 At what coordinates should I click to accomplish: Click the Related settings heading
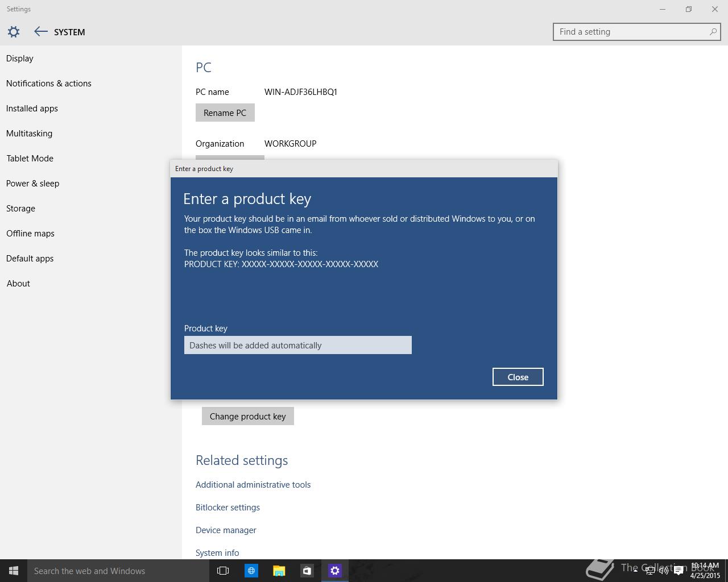242,460
